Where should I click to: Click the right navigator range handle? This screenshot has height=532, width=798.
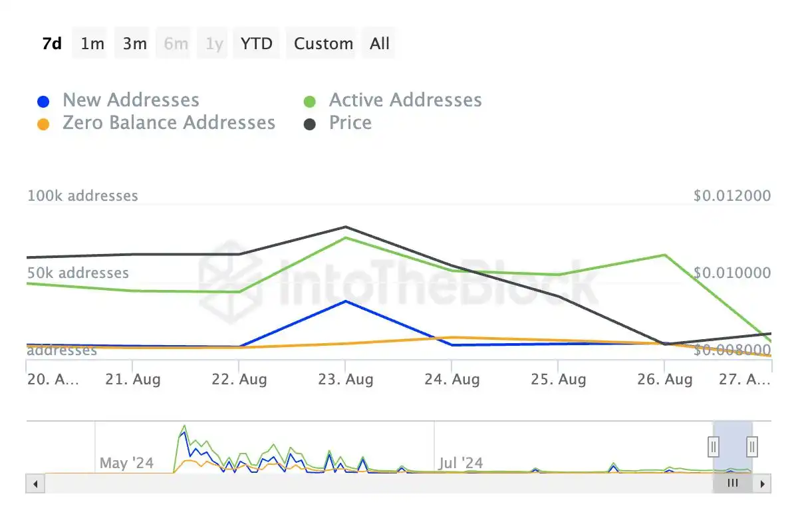(x=752, y=446)
